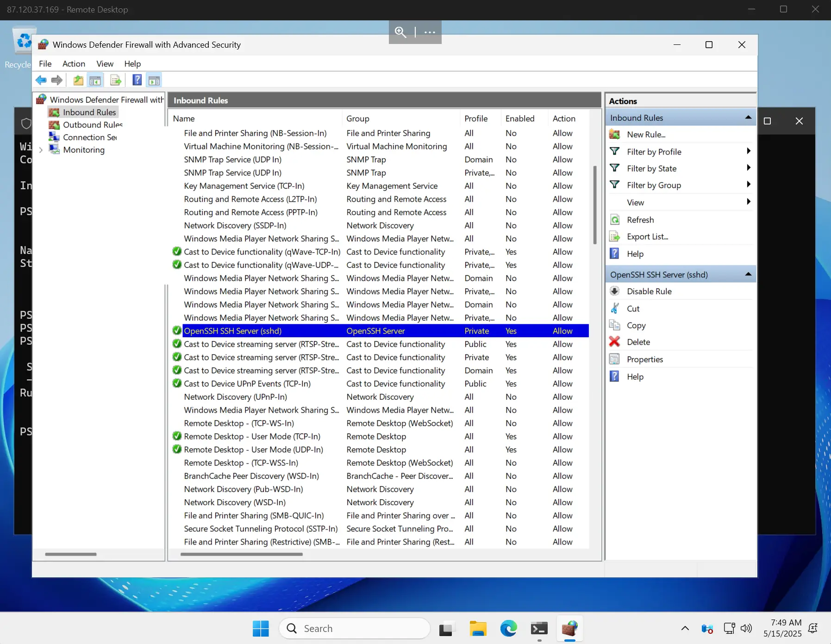Viewport: 831px width, 644px height.
Task: Click the red Delete X icon
Action: click(x=614, y=342)
